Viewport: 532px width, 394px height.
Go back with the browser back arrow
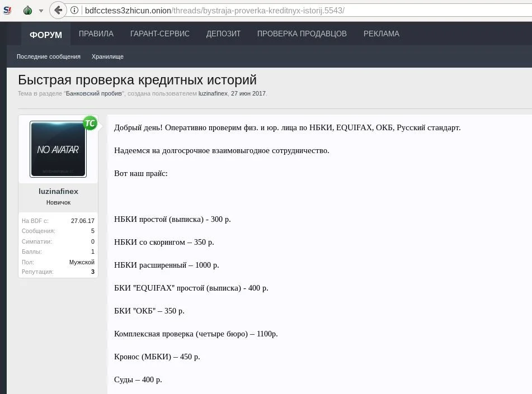pos(58,10)
